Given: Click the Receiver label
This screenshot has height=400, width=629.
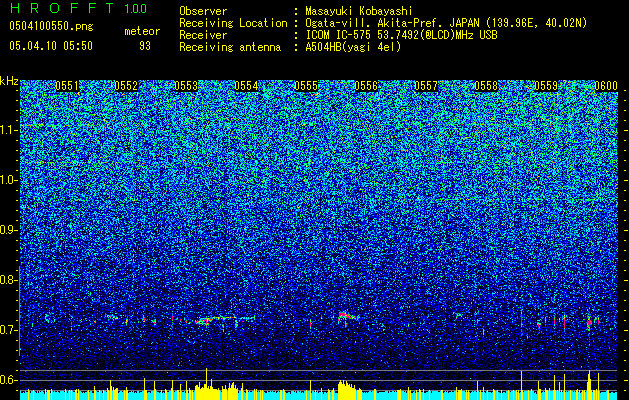Looking at the screenshot, I should [x=203, y=35].
